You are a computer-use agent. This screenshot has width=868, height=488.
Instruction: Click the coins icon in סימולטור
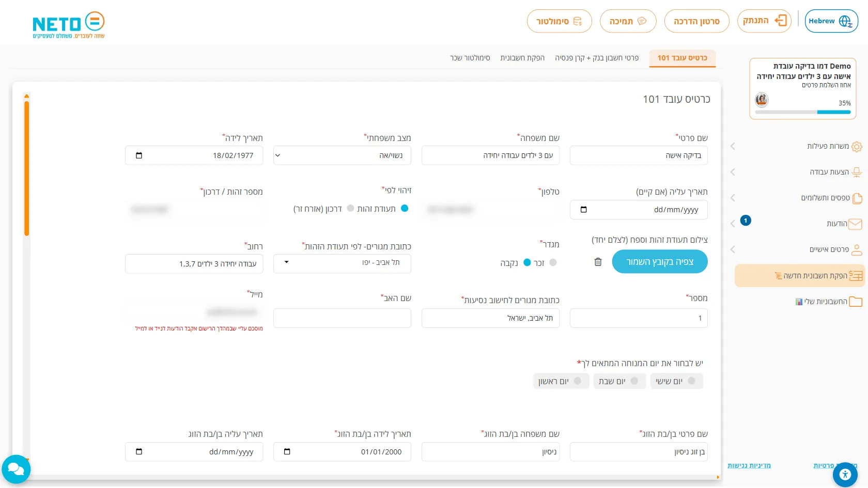[578, 21]
